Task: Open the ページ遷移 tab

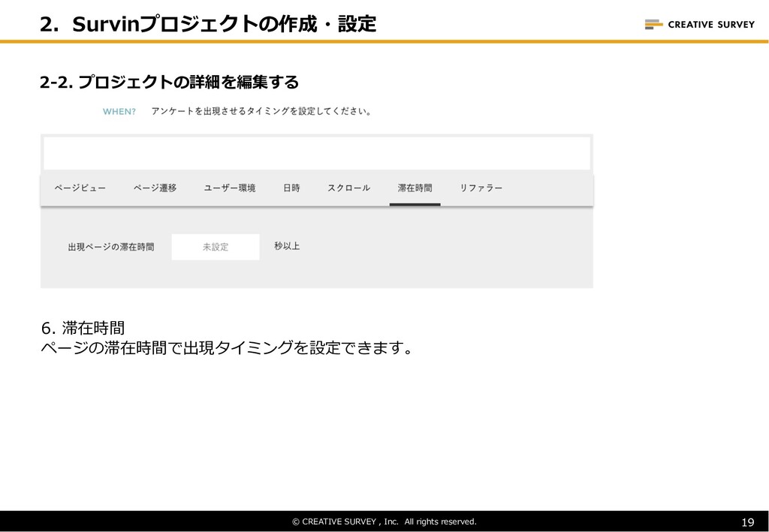Action: [155, 188]
